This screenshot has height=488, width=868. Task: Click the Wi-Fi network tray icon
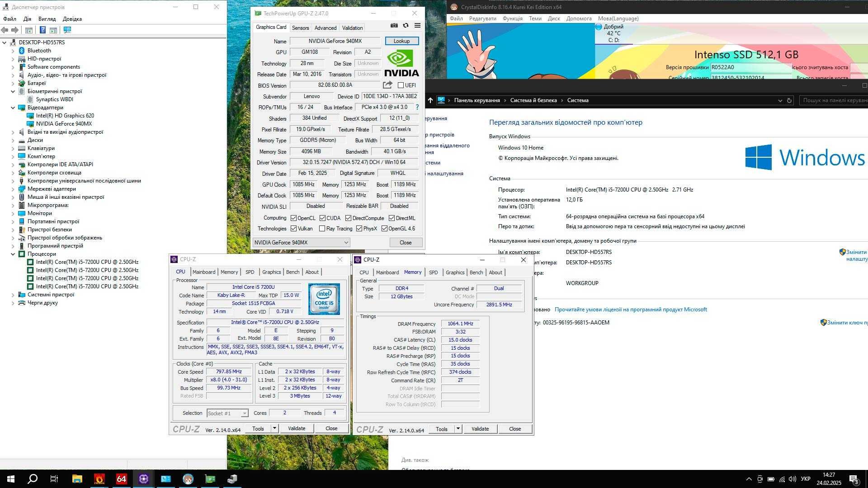click(782, 479)
